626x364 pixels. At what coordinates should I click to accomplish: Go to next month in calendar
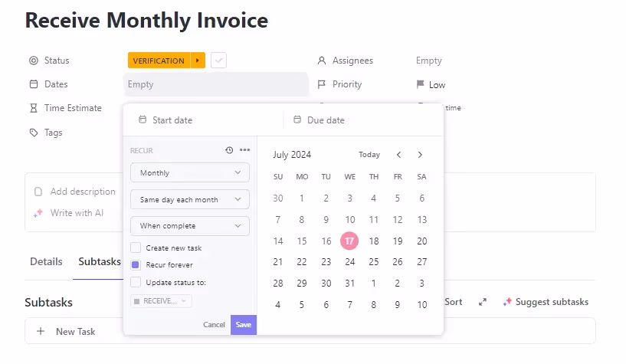pyautogui.click(x=420, y=155)
